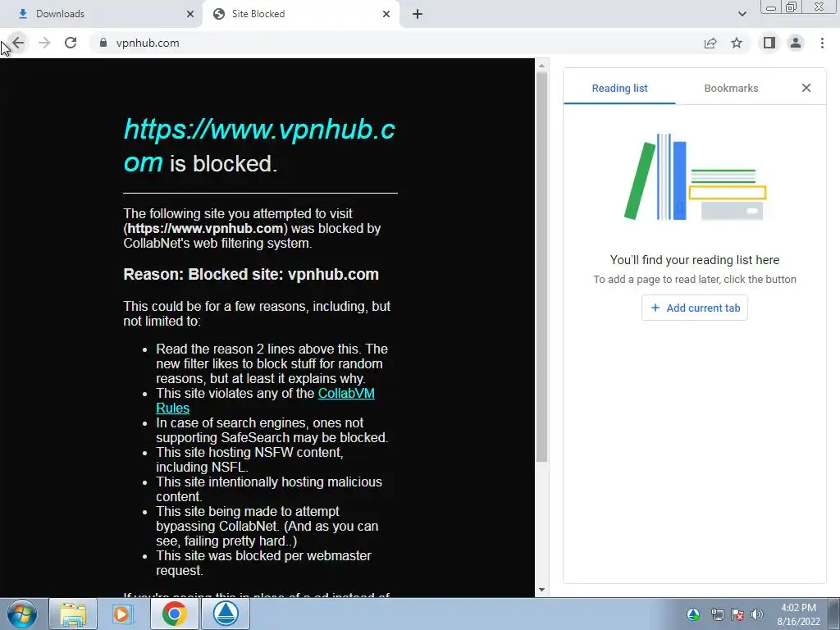Image resolution: width=840 pixels, height=630 pixels.
Task: Click the page scrollbar down arrow
Action: pos(541,590)
